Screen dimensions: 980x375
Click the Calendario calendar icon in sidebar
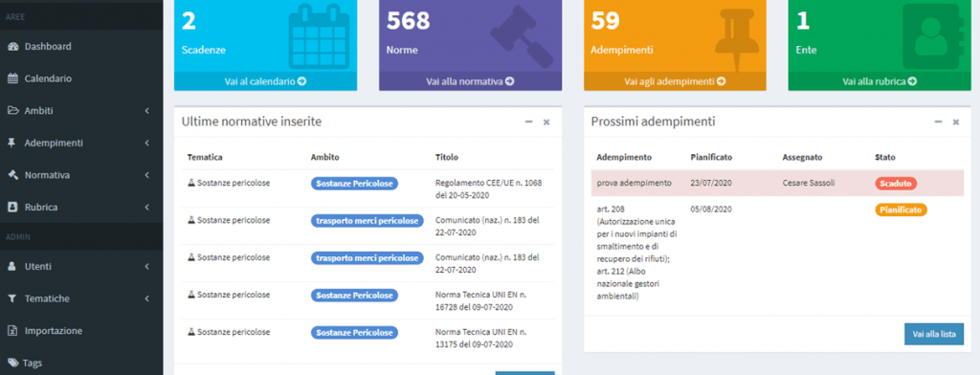click(12, 78)
